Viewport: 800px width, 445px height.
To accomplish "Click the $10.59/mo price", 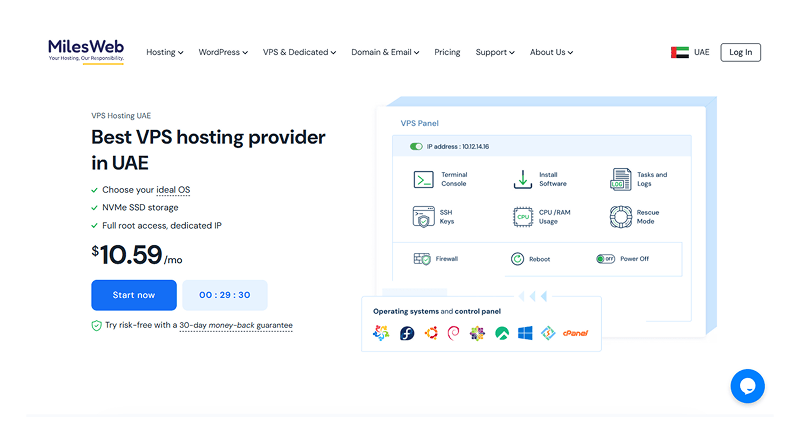I will pos(137,255).
